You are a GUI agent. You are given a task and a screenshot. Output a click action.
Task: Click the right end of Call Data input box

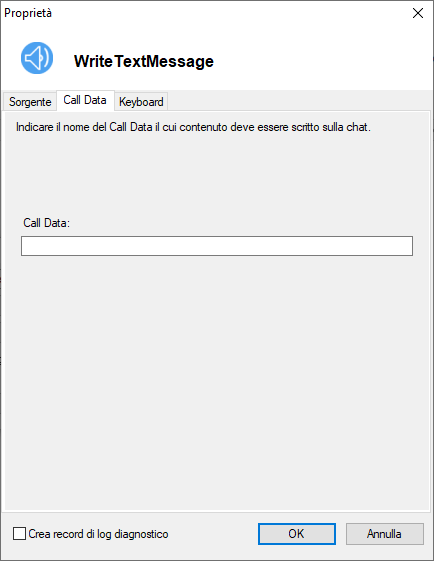click(404, 246)
